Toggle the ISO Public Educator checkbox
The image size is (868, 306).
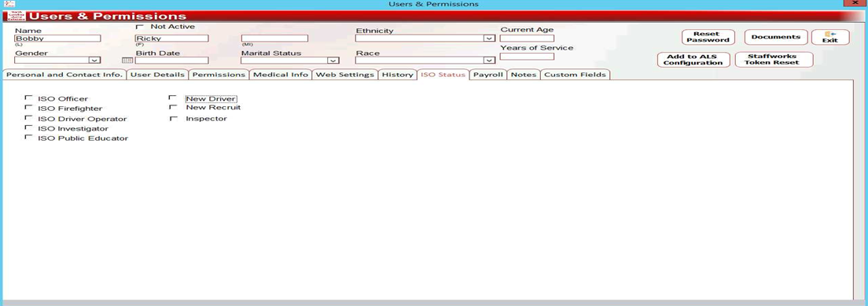28,137
